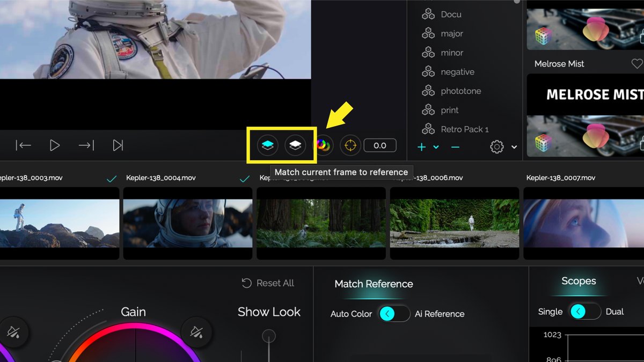The height and width of the screenshot is (362, 644).
Task: Expand the cyan chevron next to plus
Action: point(436,147)
